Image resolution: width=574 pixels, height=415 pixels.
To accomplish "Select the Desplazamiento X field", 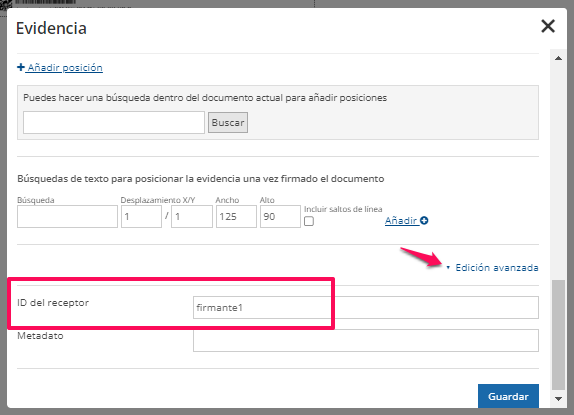I will coord(141,216).
